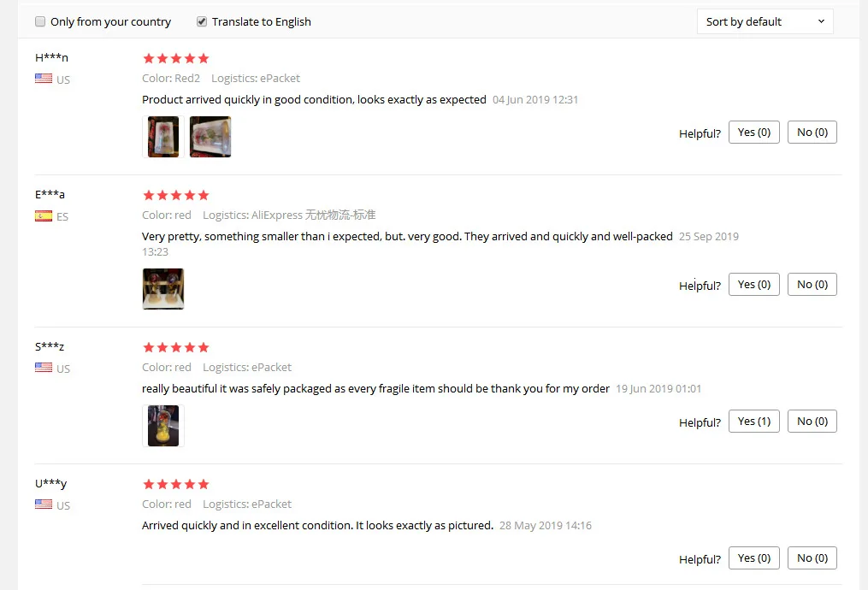Mark H***n's review helpful with Yes (0)
The image size is (868, 590).
tap(754, 133)
